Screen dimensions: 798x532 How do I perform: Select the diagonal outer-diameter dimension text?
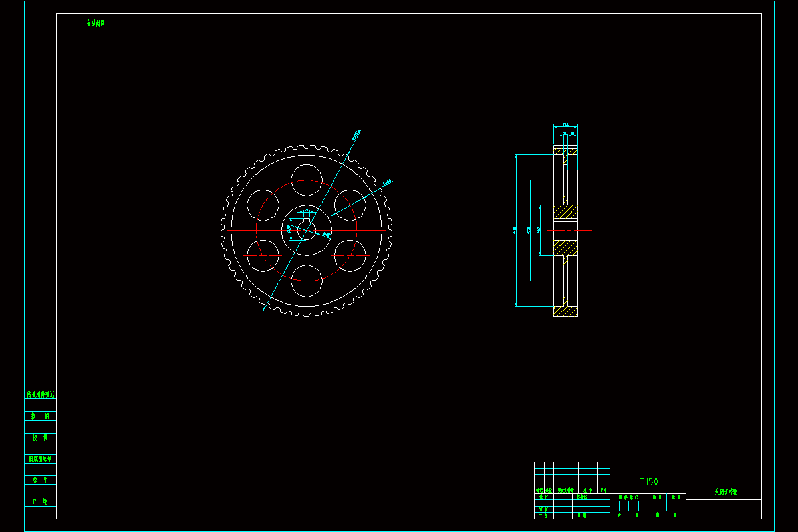356,136
